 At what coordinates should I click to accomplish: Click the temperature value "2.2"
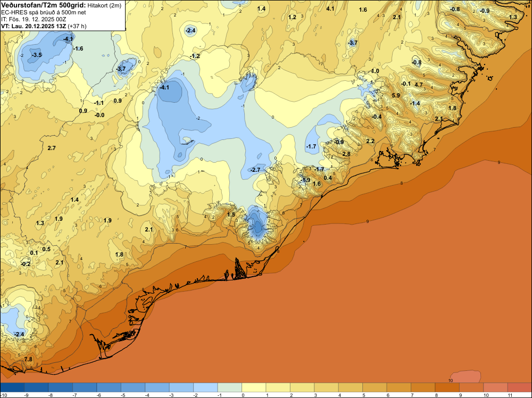[370, 141]
